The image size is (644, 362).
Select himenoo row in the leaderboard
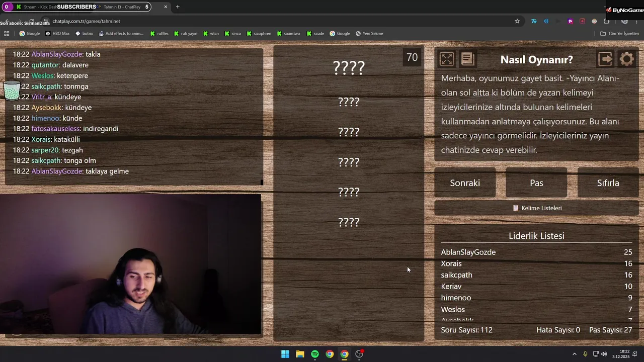pyautogui.click(x=536, y=298)
